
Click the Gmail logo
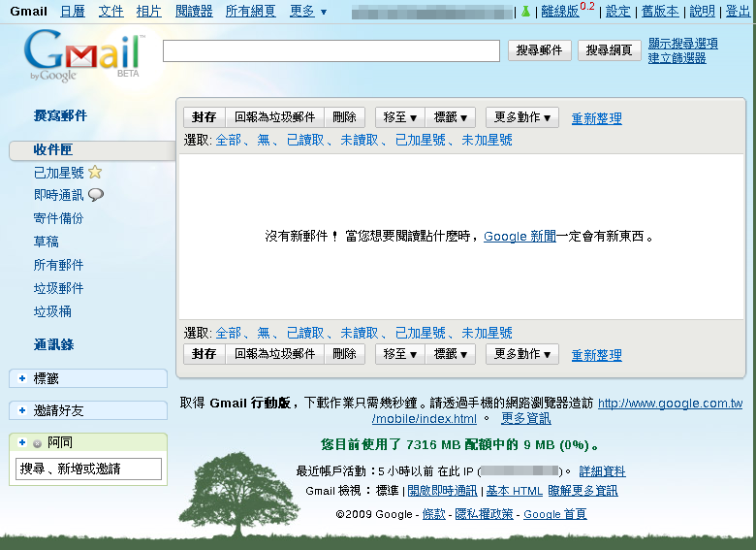85,55
